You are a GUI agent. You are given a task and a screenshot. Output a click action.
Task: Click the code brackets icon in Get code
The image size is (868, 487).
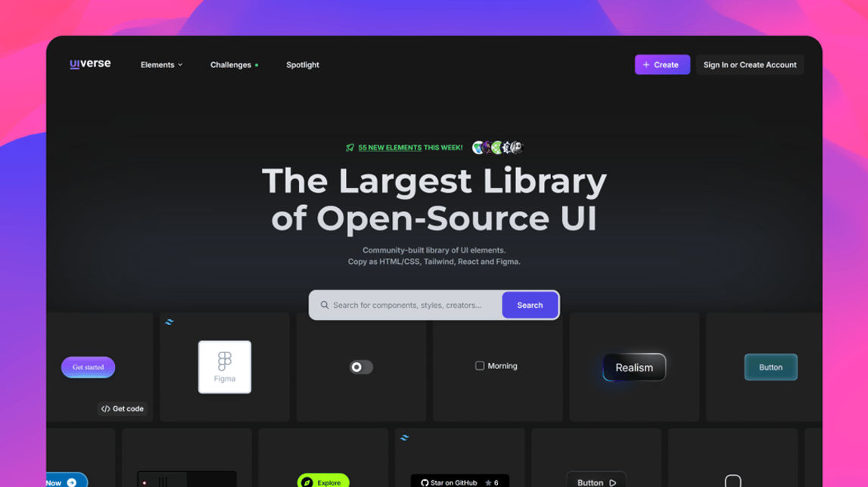105,408
